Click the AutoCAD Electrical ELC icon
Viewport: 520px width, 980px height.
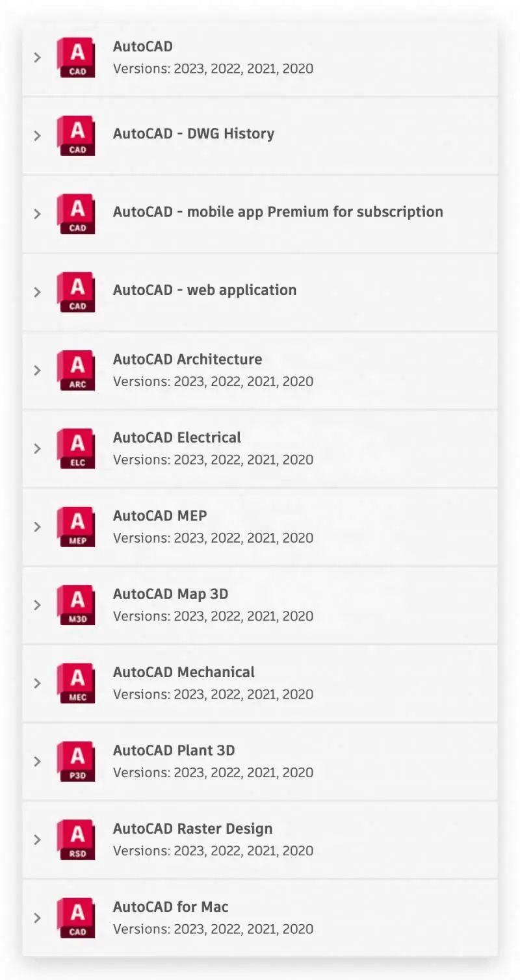coord(75,448)
